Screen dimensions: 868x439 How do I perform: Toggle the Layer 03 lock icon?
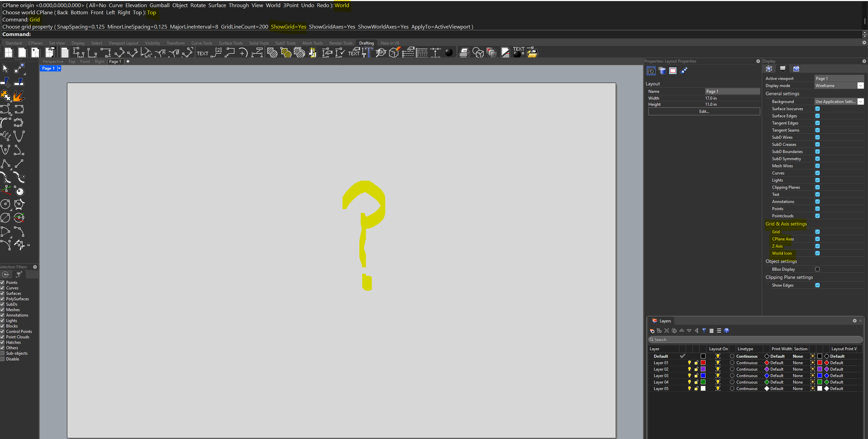(x=696, y=376)
